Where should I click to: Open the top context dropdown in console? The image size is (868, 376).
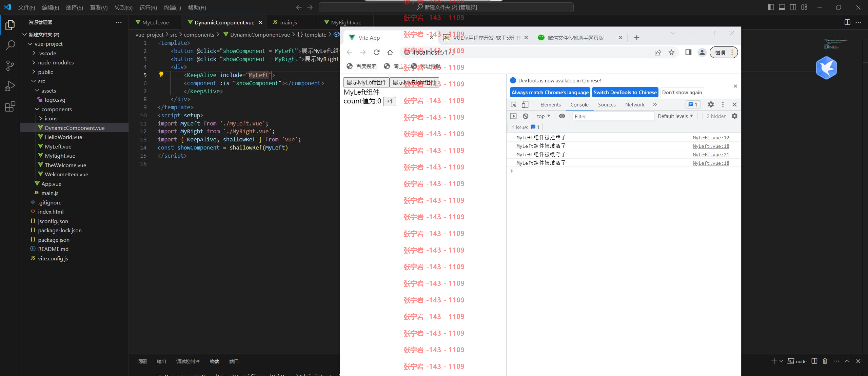pyautogui.click(x=544, y=116)
